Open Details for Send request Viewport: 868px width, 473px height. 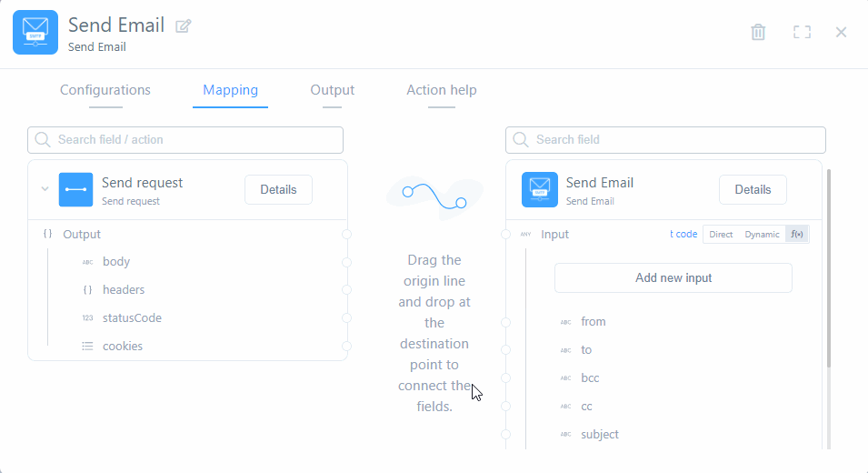278,190
